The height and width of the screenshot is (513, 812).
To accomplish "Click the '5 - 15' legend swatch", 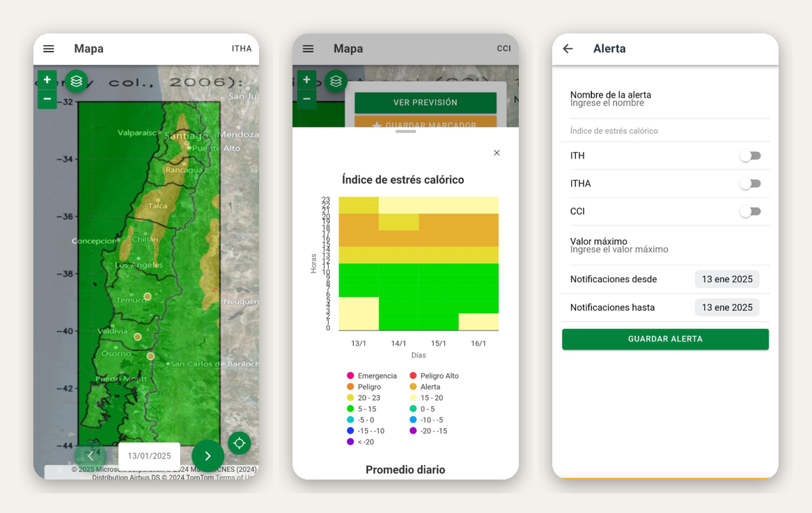I will (x=350, y=409).
